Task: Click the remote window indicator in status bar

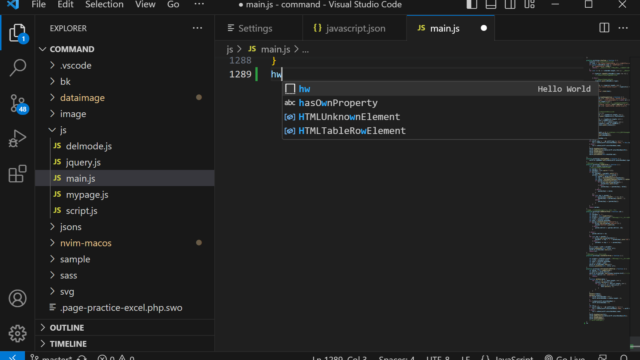Action: tap(12, 356)
